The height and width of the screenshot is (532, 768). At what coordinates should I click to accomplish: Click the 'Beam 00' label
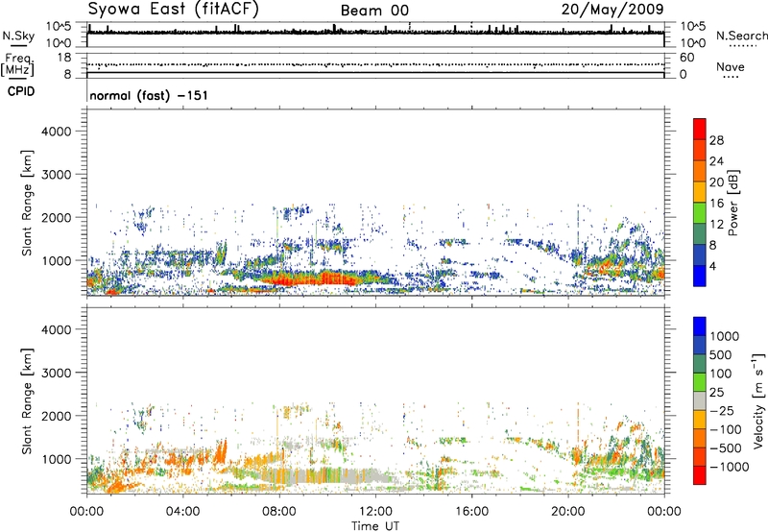374,11
